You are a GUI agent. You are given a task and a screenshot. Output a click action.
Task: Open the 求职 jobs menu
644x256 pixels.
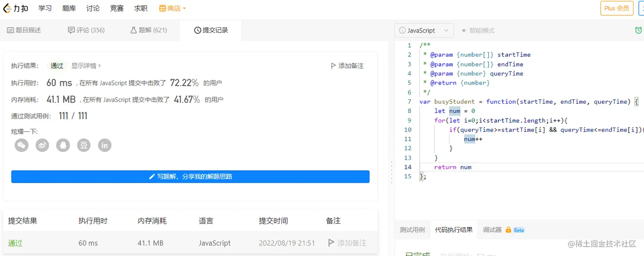pyautogui.click(x=141, y=8)
